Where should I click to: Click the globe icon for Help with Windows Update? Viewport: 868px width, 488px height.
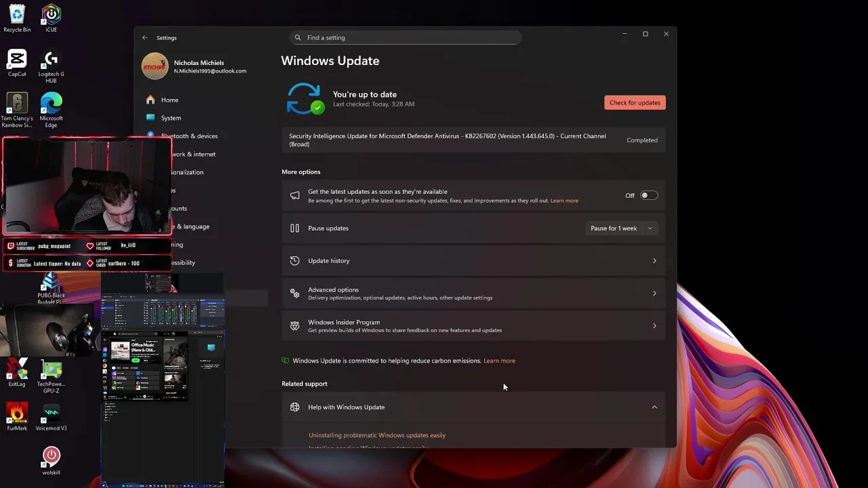294,407
